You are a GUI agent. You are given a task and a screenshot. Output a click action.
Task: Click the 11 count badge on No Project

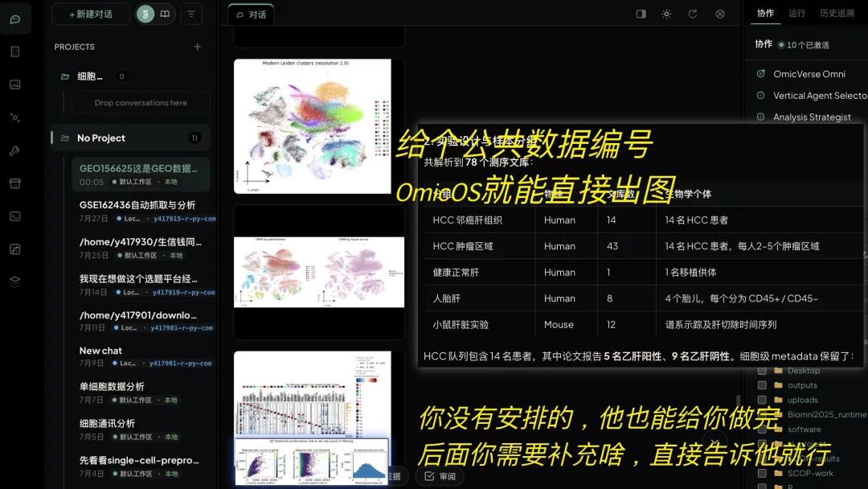[x=194, y=138]
